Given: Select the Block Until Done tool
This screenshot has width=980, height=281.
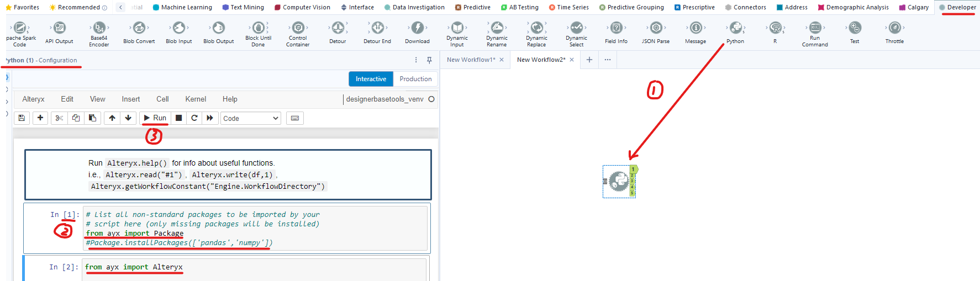Looking at the screenshot, I should tap(259, 34).
